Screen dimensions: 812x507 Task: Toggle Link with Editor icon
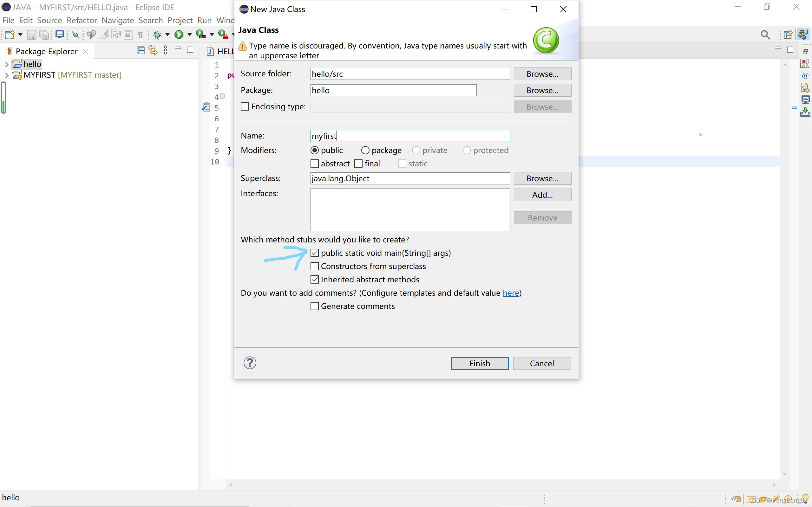point(153,50)
